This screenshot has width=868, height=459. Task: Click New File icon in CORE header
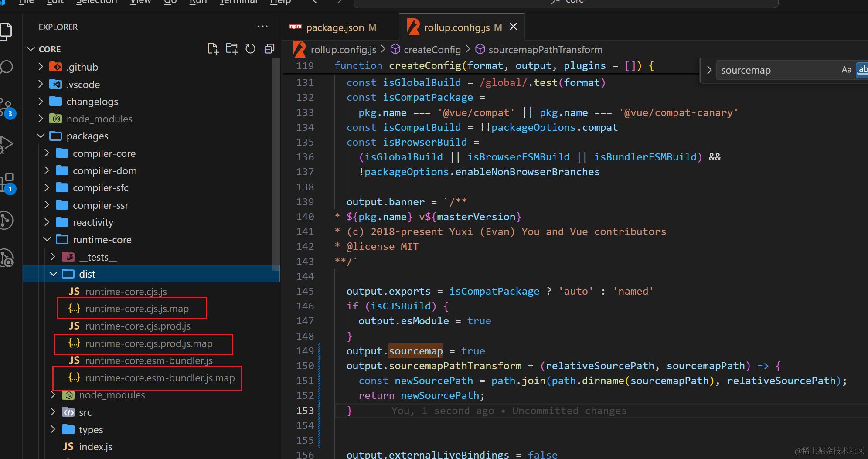[213, 49]
